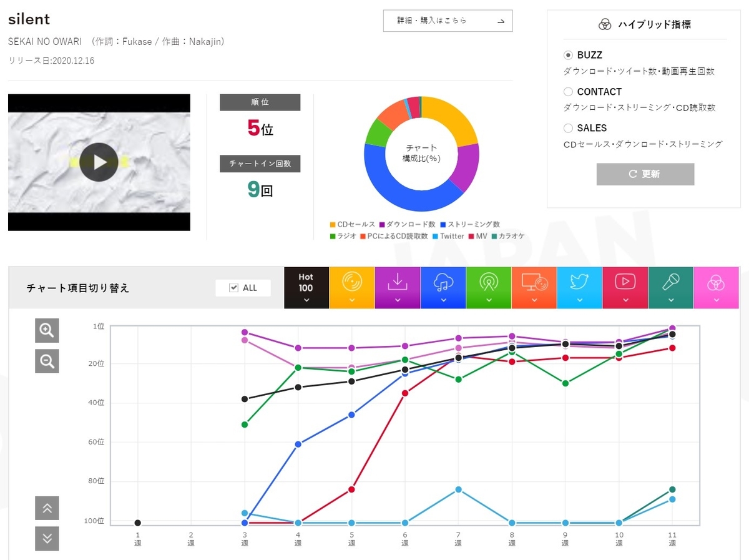Screen dimensions: 749x560
Task: Click the ラジオ legend entry
Action: pos(343,237)
